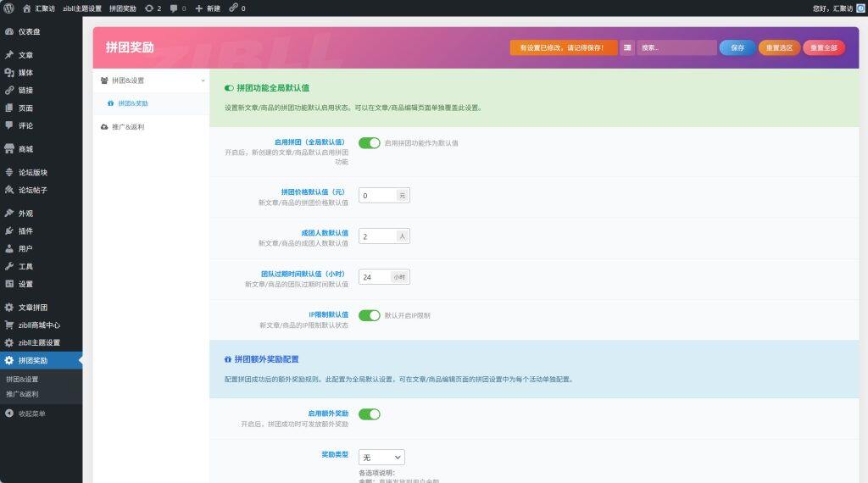The width and height of the screenshot is (868, 483).
Task: Click the 文章拼团 gear icon
Action: (9, 307)
